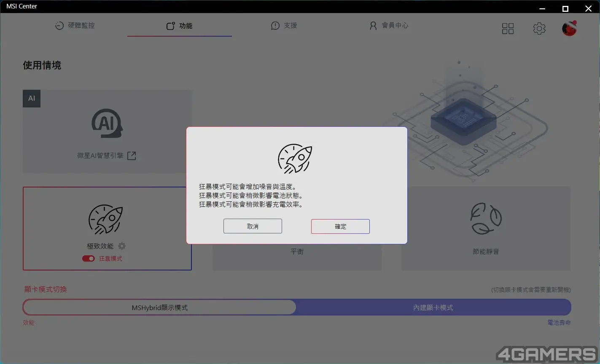Close the MSI Center window
The height and width of the screenshot is (364, 600).
coord(588,9)
